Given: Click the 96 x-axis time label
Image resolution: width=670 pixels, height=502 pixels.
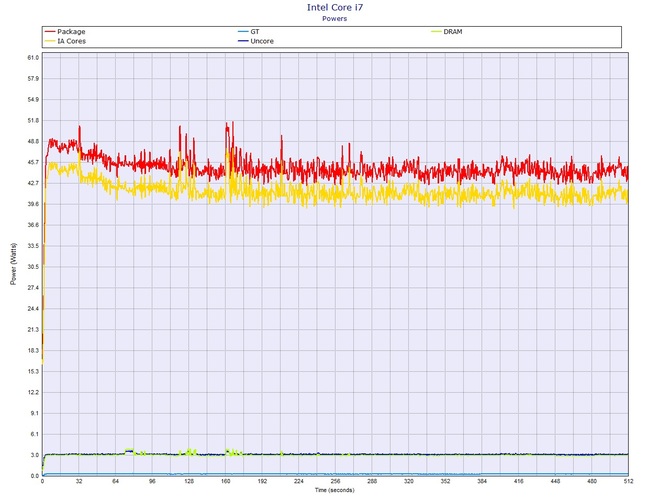Looking at the screenshot, I should (152, 481).
